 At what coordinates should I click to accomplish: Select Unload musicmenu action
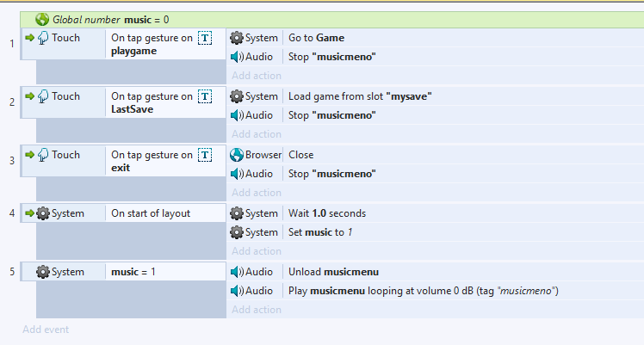point(436,272)
